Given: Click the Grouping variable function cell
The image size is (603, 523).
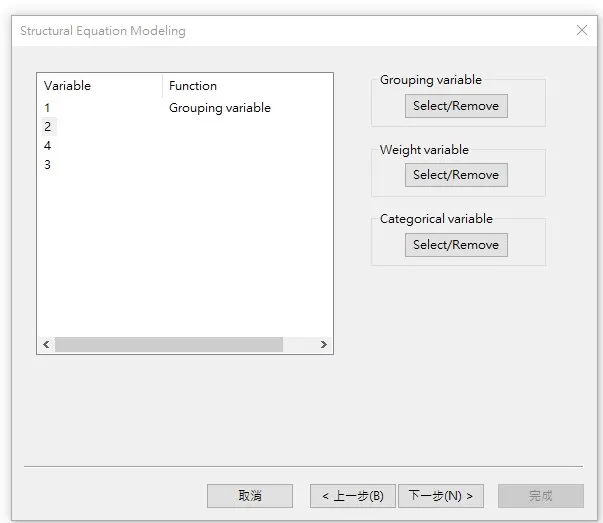Looking at the screenshot, I should [x=220, y=108].
